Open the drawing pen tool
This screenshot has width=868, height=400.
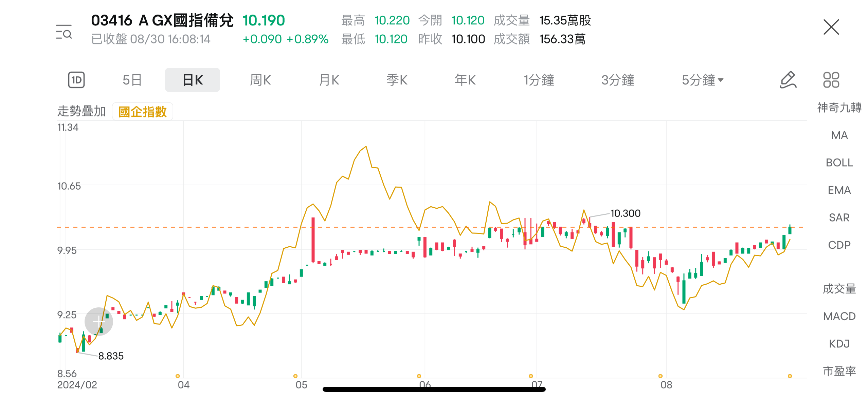point(788,80)
